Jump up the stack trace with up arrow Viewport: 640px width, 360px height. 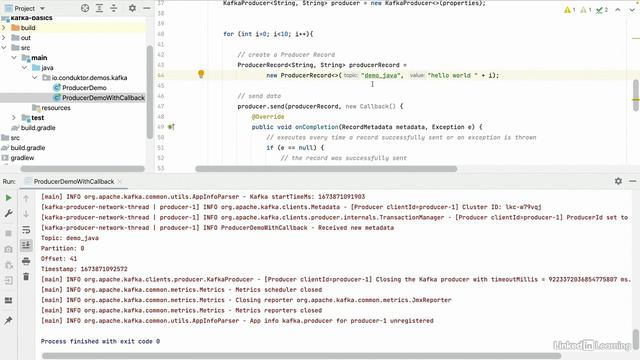(26, 198)
